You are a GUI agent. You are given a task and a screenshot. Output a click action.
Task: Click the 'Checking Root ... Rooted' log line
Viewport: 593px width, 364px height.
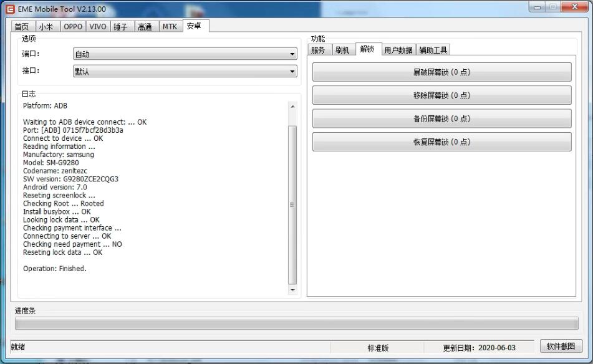tap(63, 203)
